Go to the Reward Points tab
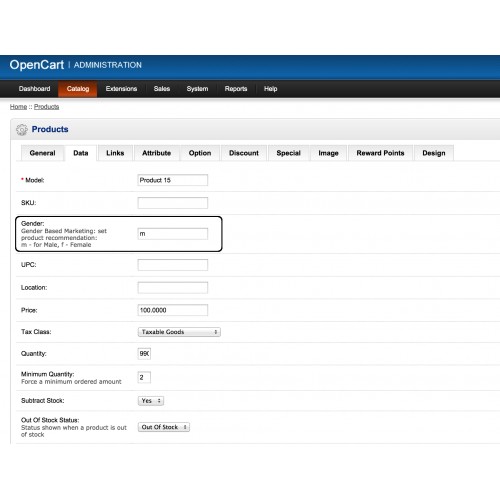The width and height of the screenshot is (500, 500). coord(380,153)
